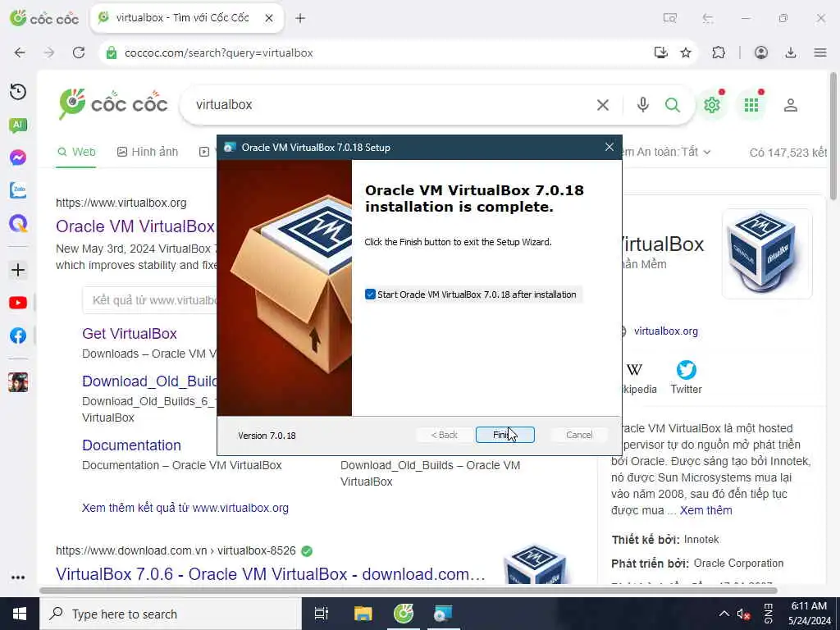Open Documentation sublink

tap(131, 445)
